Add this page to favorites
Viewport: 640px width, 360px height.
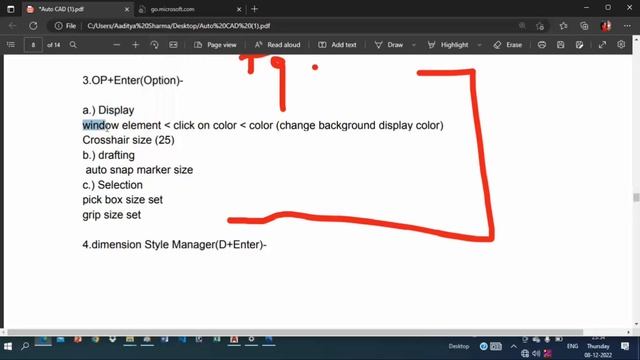coord(540,26)
